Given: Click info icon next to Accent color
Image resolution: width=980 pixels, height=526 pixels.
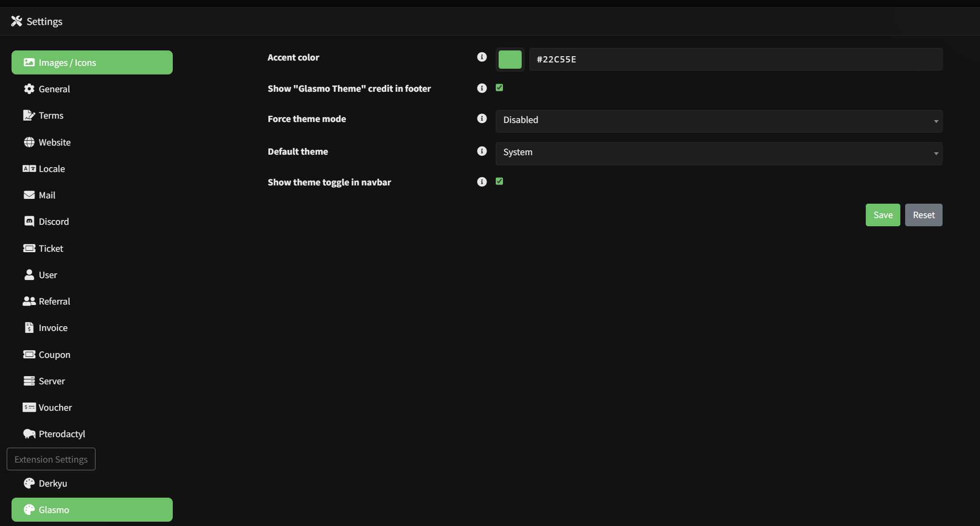Looking at the screenshot, I should 482,57.
